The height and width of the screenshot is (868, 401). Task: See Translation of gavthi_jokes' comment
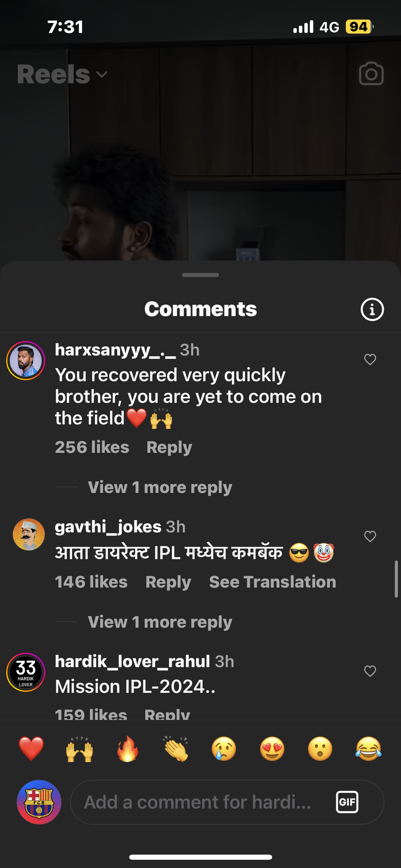(272, 582)
